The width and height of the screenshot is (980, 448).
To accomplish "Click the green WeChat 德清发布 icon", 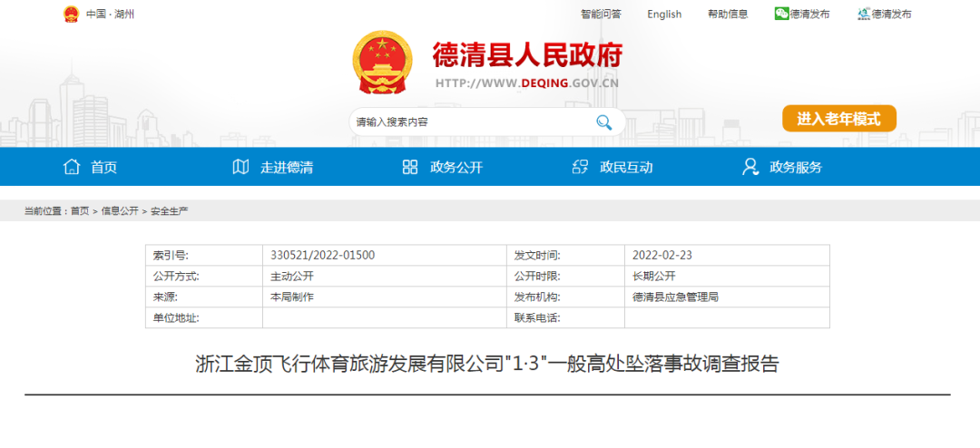I will click(x=782, y=14).
